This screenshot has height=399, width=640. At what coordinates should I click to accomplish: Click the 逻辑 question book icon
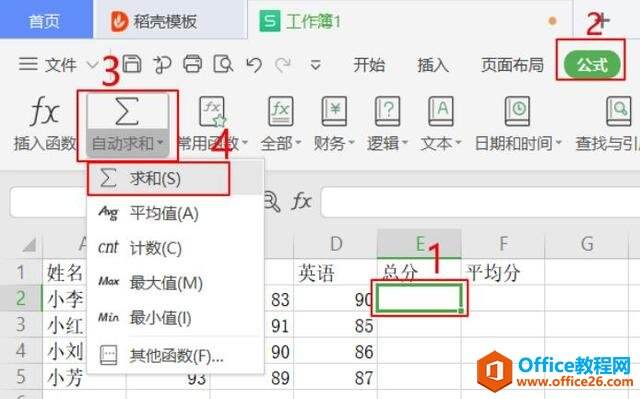click(x=387, y=111)
